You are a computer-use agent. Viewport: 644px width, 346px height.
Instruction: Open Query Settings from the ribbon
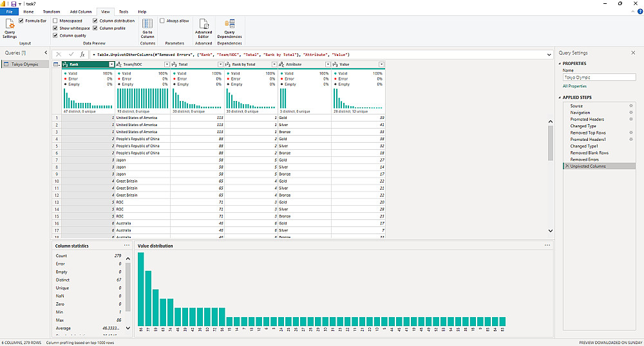pyautogui.click(x=10, y=30)
